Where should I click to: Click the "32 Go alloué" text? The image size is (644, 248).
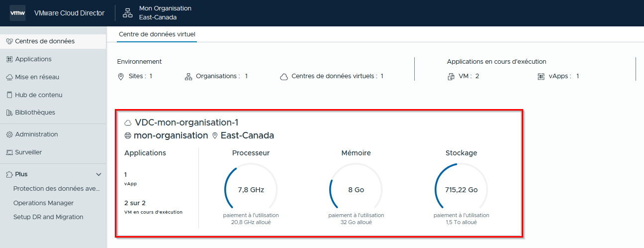[356, 222]
